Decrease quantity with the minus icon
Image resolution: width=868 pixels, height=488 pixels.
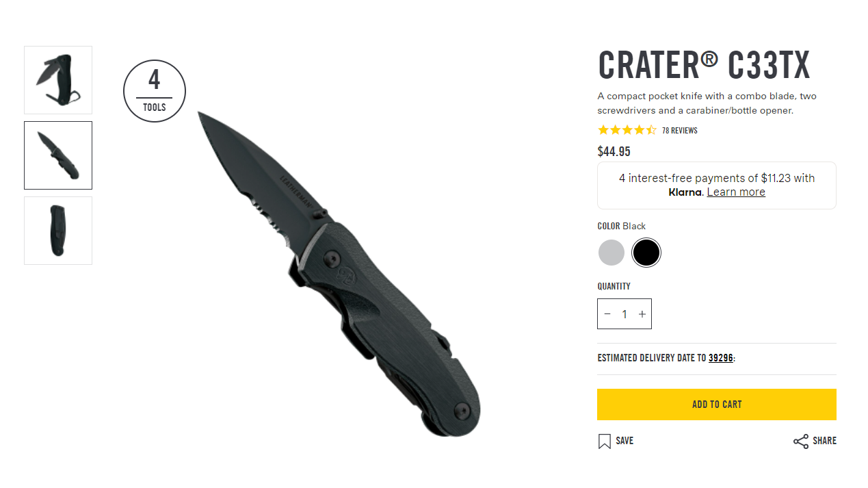click(x=607, y=314)
